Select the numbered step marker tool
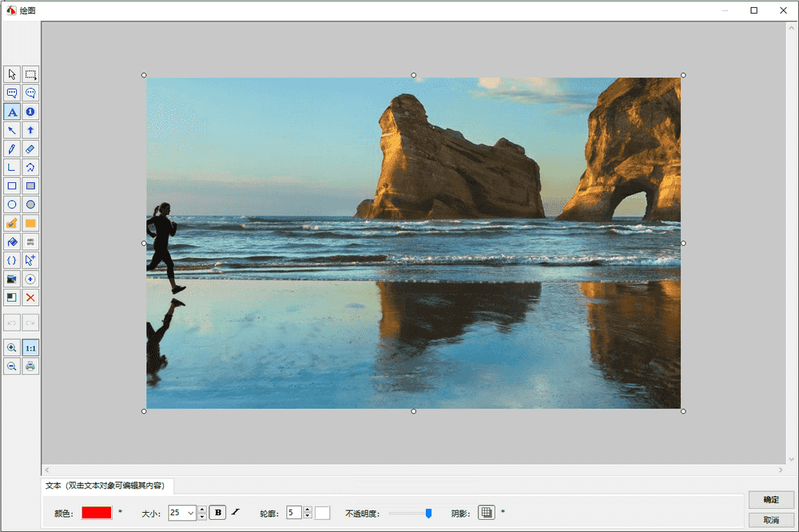Image resolution: width=799 pixels, height=532 pixels. click(30, 112)
